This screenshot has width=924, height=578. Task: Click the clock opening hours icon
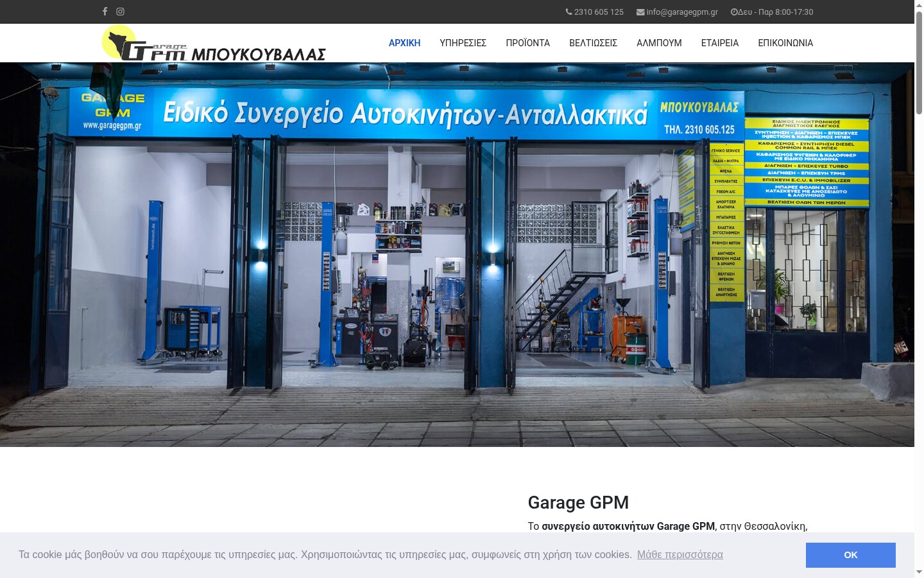734,12
